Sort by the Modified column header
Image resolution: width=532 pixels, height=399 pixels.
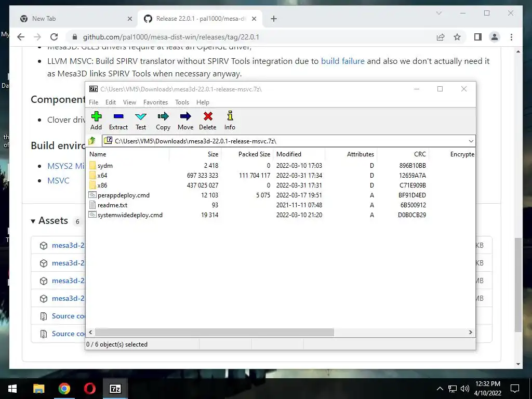[x=299, y=154]
